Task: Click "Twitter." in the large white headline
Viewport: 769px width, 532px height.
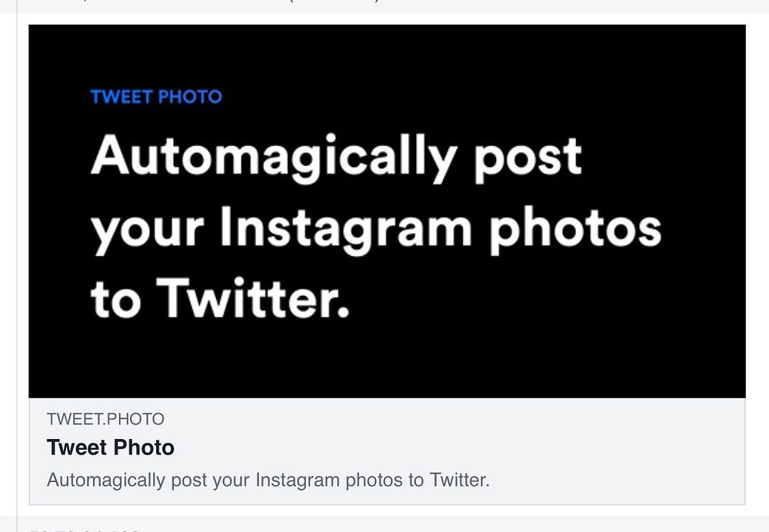Action: pos(254,298)
